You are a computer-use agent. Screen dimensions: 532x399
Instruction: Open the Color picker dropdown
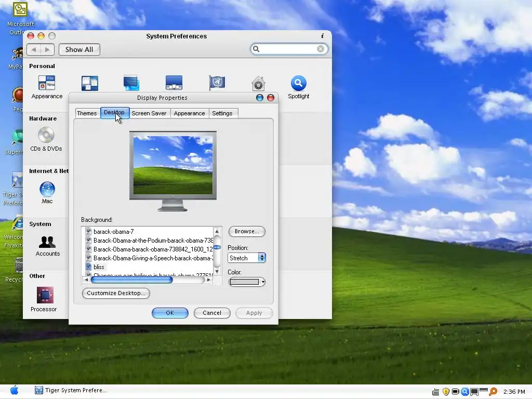coord(247,282)
